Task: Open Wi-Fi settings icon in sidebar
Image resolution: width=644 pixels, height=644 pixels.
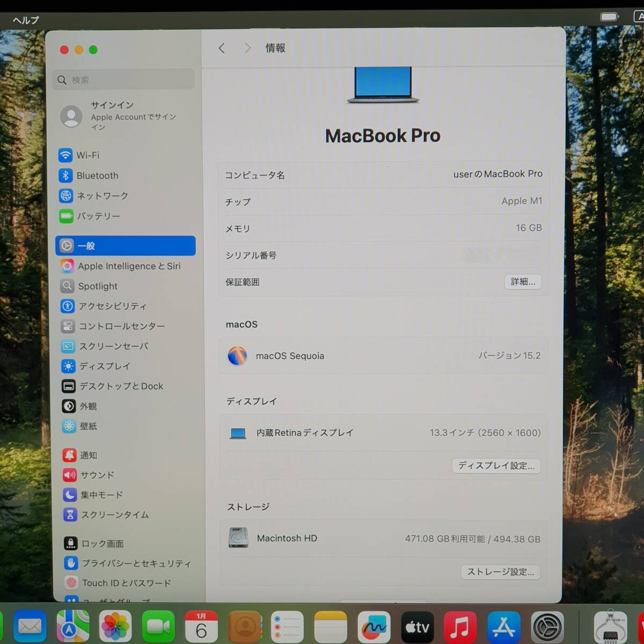Action: pos(65,155)
